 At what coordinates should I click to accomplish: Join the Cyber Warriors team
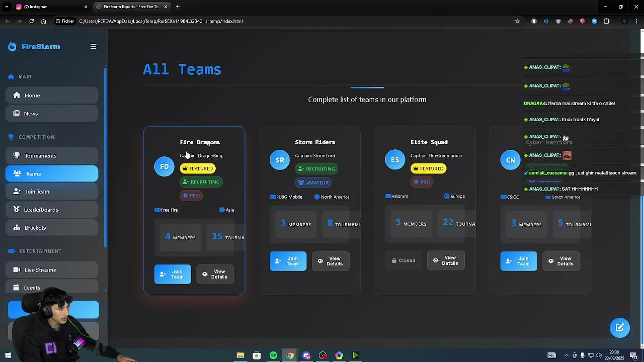(519, 261)
